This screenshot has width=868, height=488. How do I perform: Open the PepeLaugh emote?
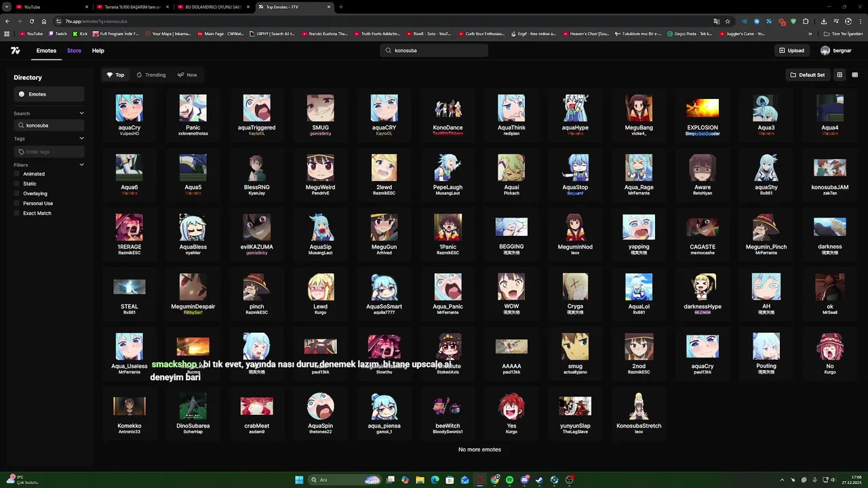tap(448, 174)
